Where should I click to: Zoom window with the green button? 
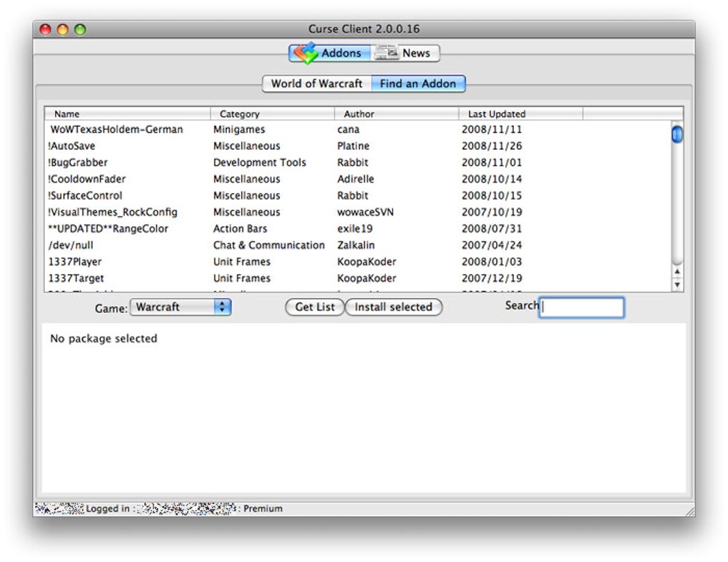[81, 29]
